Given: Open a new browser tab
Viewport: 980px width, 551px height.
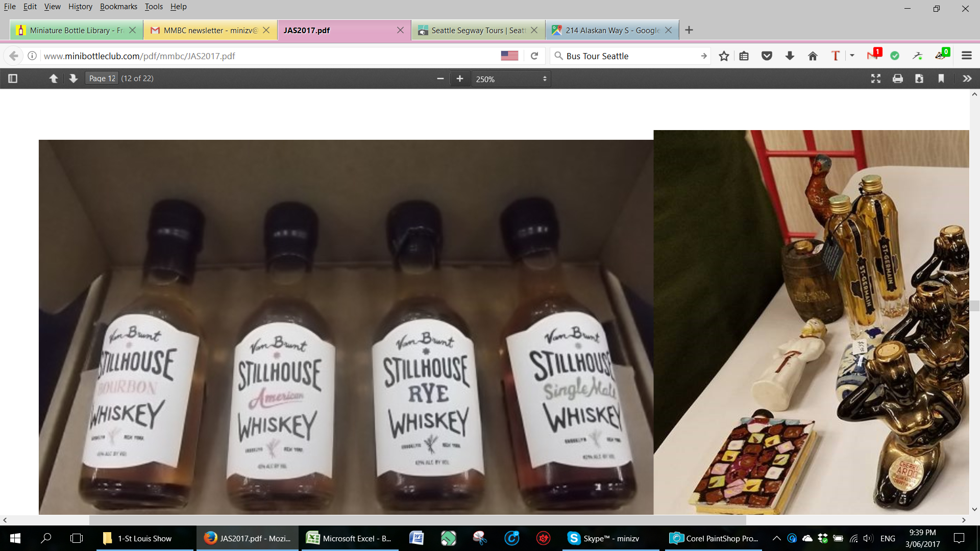Looking at the screenshot, I should pyautogui.click(x=689, y=30).
